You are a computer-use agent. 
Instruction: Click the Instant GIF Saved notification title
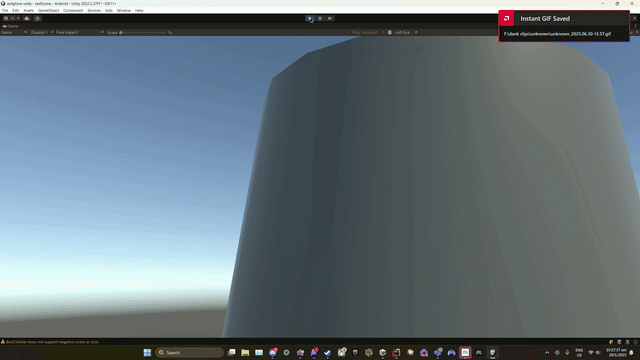[x=545, y=18]
